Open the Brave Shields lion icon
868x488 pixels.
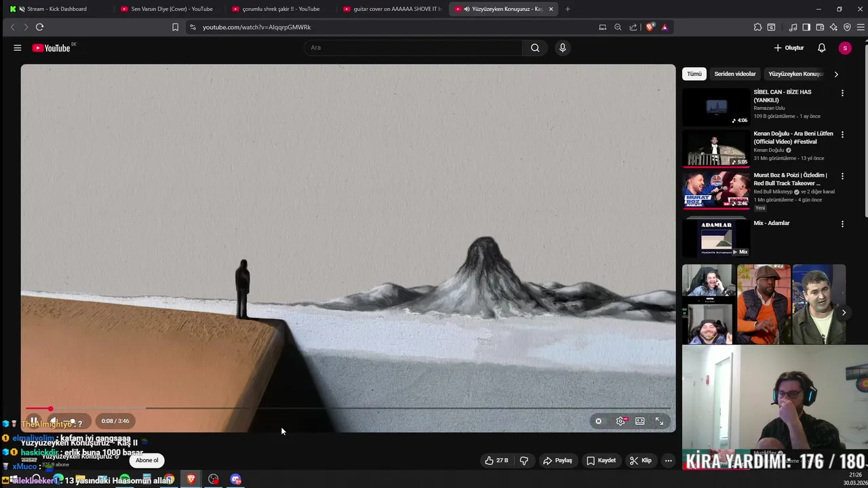pos(650,27)
